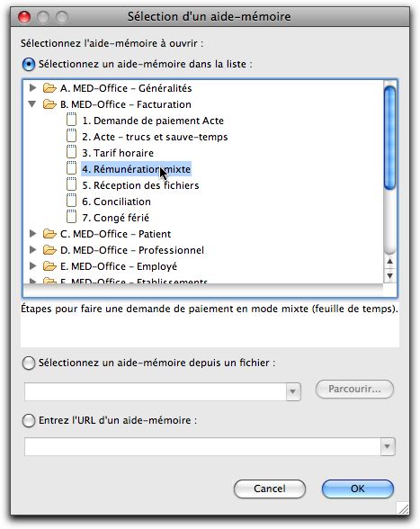Choose the aide-mémoire depuis un fichier option
This screenshot has height=529, width=420.
29,363
